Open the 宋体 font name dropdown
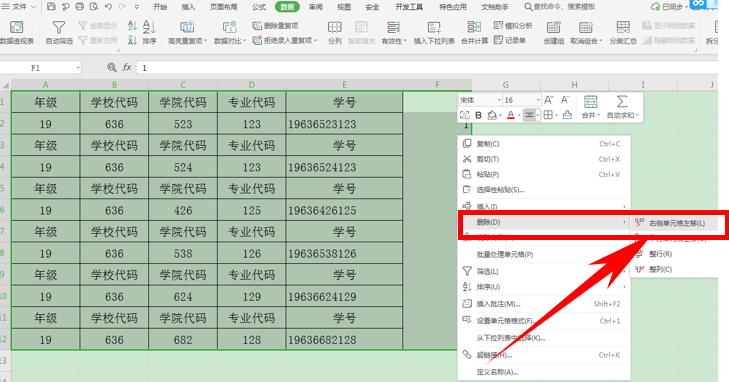This screenshot has width=729, height=382. tap(499, 100)
